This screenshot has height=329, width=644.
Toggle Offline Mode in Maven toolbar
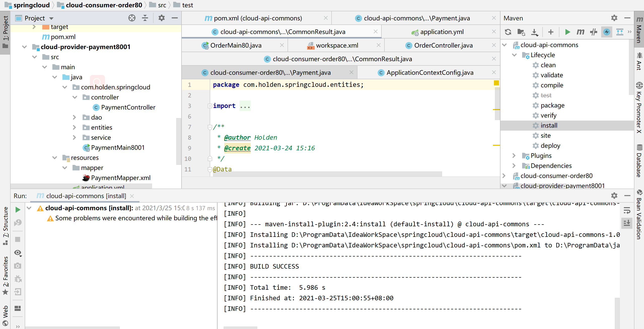(594, 32)
